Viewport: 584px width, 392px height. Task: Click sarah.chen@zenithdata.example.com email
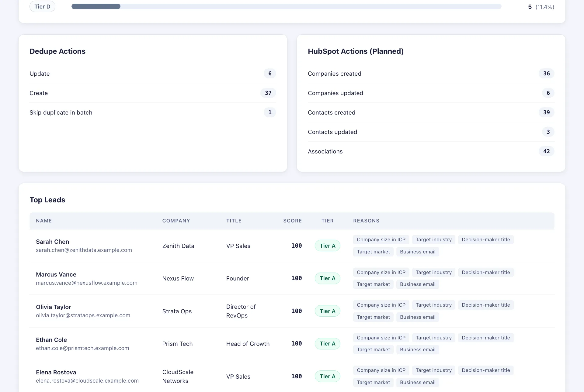point(84,250)
